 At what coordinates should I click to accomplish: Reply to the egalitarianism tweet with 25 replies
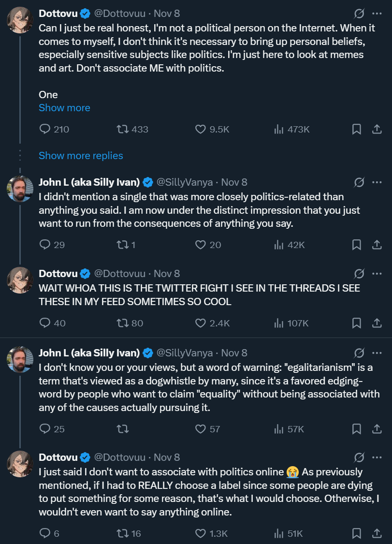(x=45, y=428)
